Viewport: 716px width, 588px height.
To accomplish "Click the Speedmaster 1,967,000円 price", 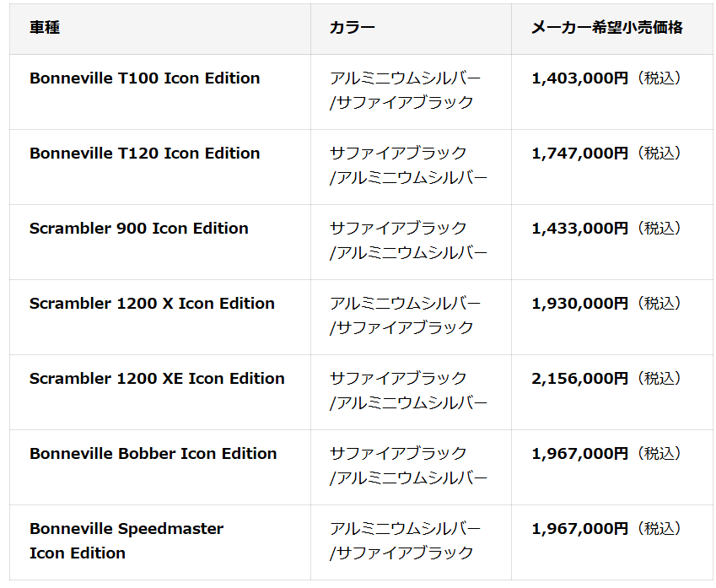I will [580, 529].
